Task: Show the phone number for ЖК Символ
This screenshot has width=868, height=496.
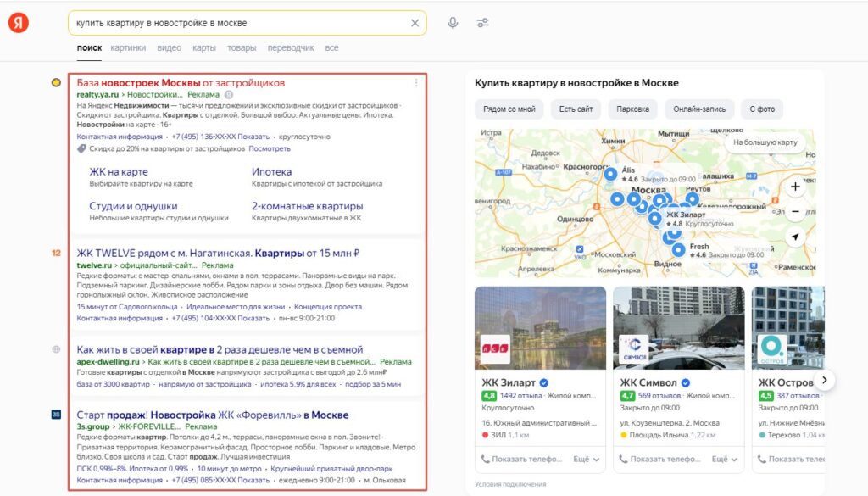Action: pyautogui.click(x=659, y=459)
